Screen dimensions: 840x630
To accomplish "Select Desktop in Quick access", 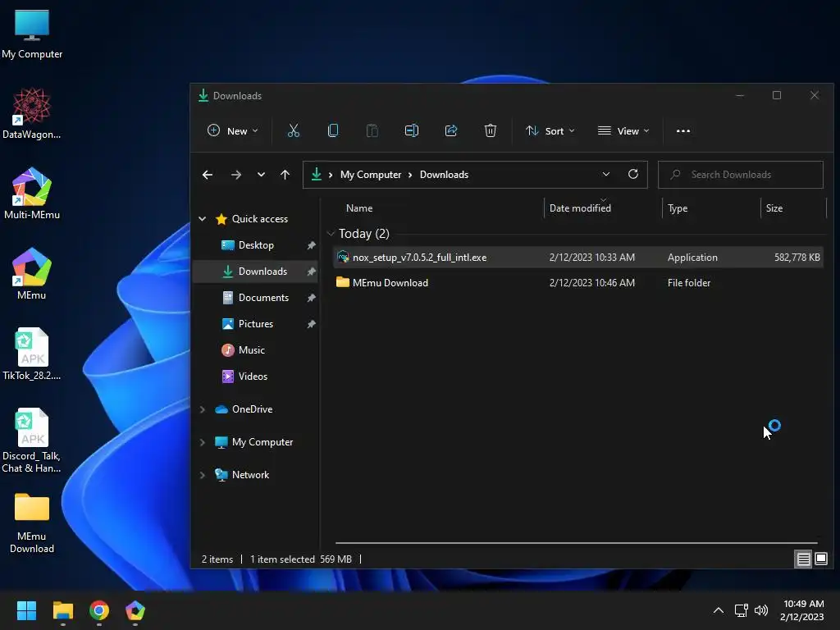I will coord(256,244).
